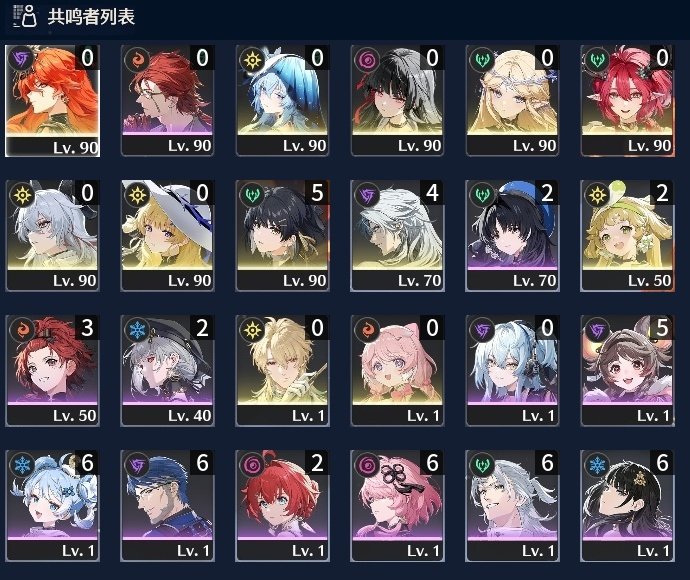This screenshot has height=580, width=690.
Task: Click the snowflake element icon on the Lv. 40 card
Action: [x=137, y=330]
